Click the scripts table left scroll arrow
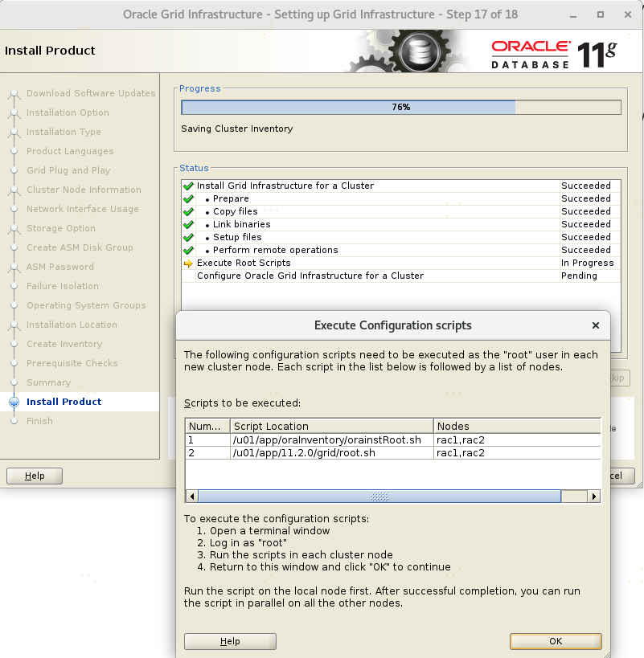644x658 pixels. point(191,497)
